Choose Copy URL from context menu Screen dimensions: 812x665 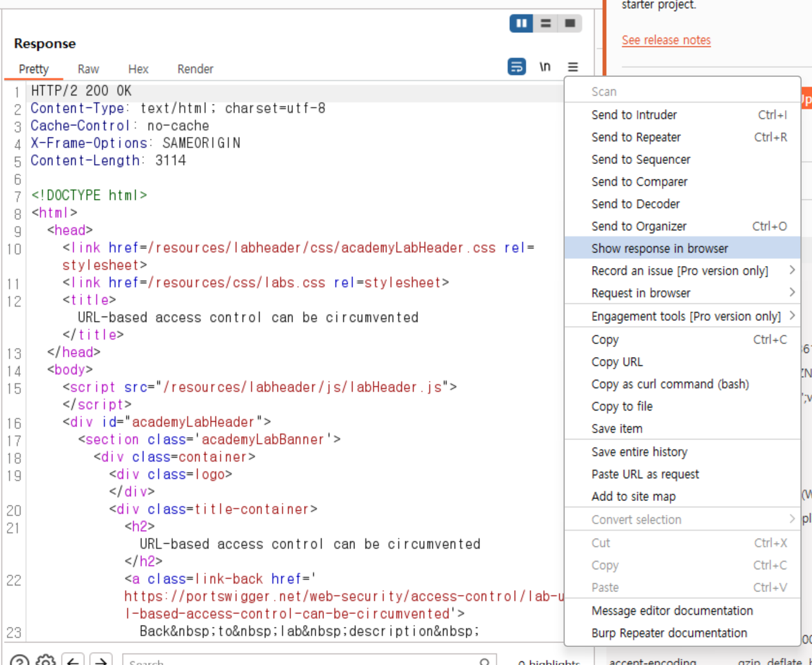click(682, 362)
